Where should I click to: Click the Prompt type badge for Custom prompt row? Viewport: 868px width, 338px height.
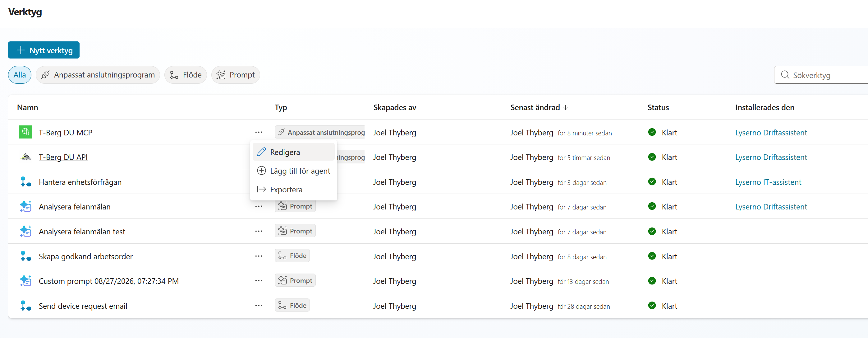point(295,280)
